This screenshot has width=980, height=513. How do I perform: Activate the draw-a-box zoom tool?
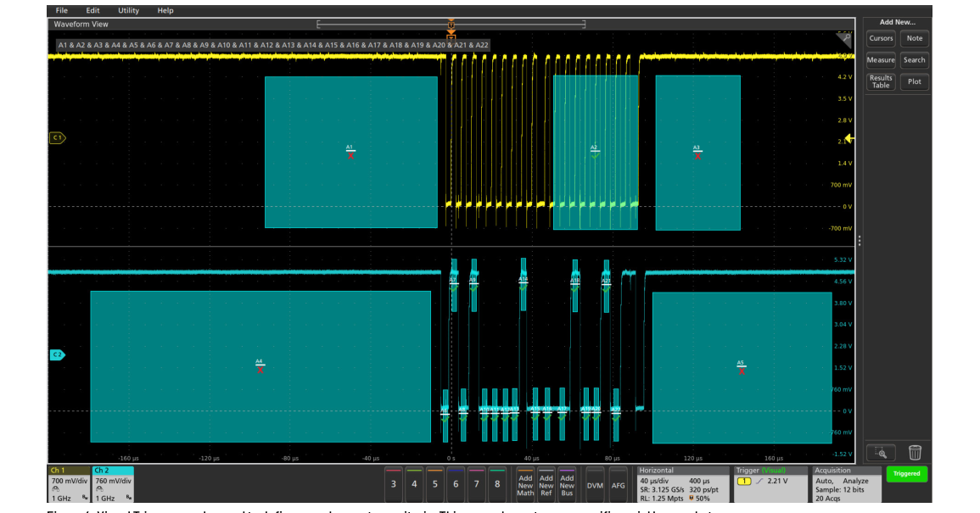[881, 453]
